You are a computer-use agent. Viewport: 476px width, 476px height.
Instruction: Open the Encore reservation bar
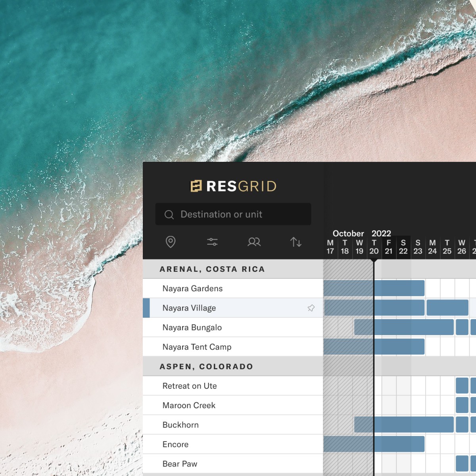tap(374, 444)
